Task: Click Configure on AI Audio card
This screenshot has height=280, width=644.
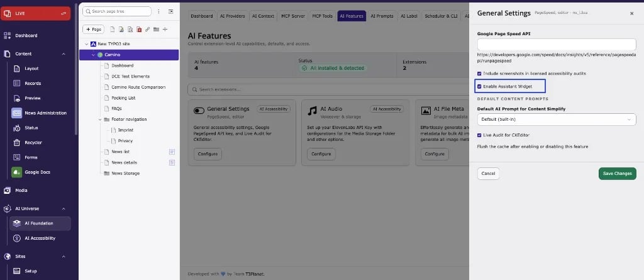Action: coord(321,154)
